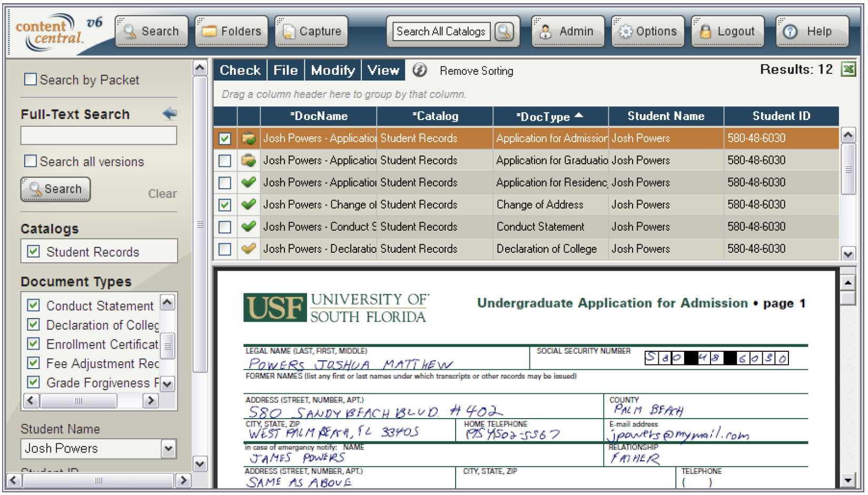
Task: Click the refresh icon next to View
Action: (x=420, y=70)
